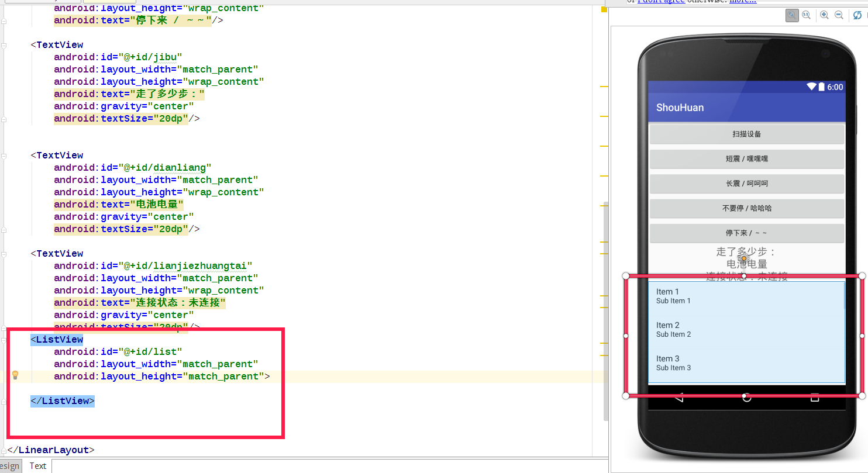Image resolution: width=868 pixels, height=473 pixels.
Task: Click the refresh preview icon
Action: 857,15
